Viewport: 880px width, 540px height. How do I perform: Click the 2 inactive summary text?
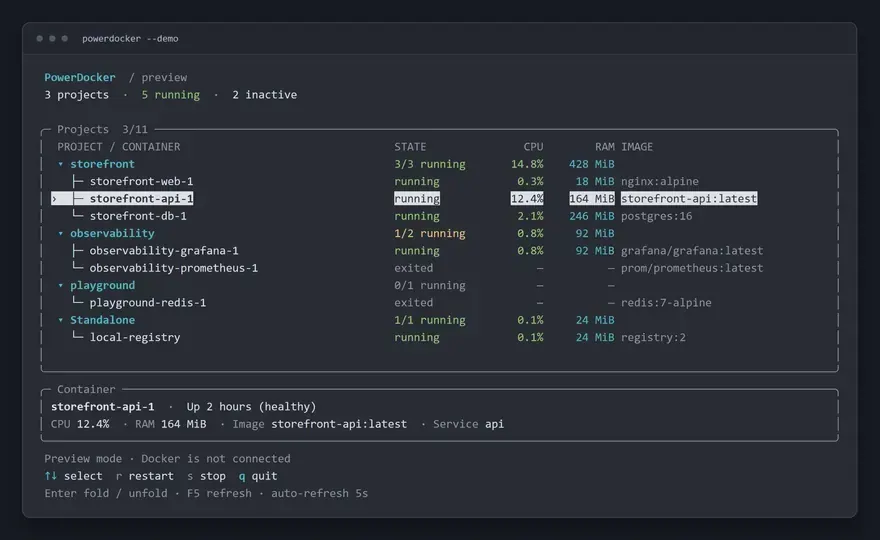[x=264, y=95]
